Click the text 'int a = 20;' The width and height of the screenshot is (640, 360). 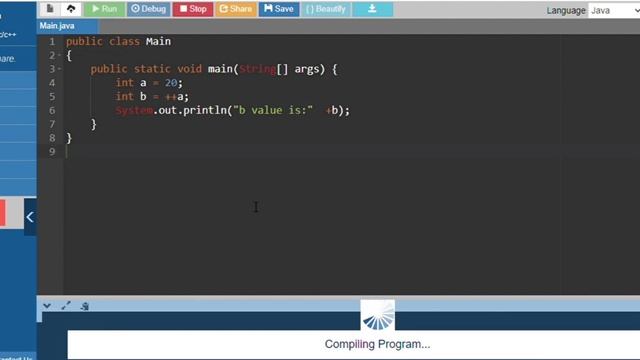pos(149,83)
